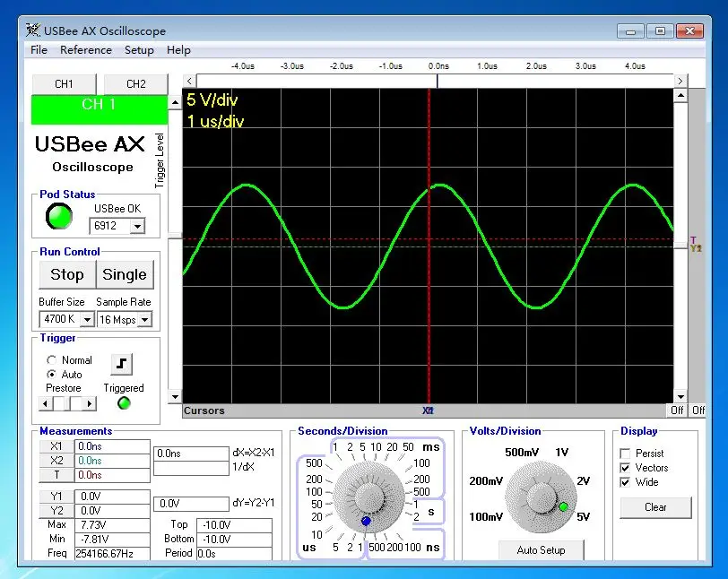Viewport: 728px width, 579px height.
Task: Click the Y2 cursor button
Action: tap(56, 511)
